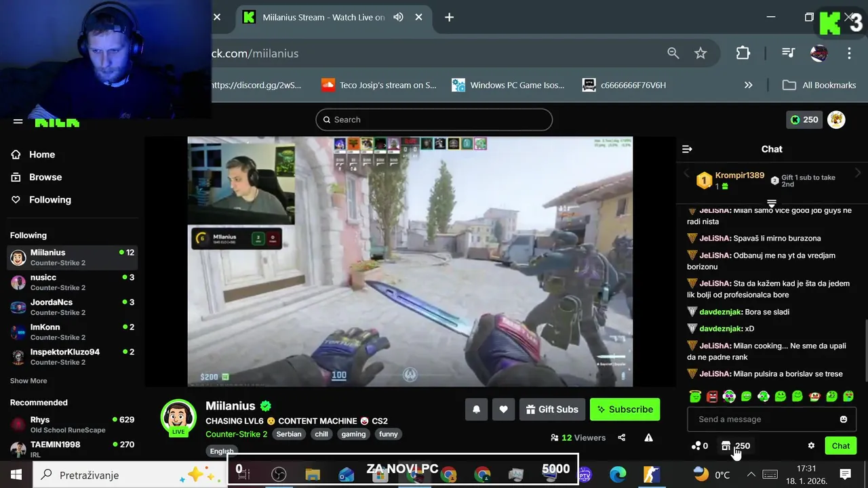Toggle follow with the heart button
The width and height of the screenshot is (868, 488).
click(503, 409)
